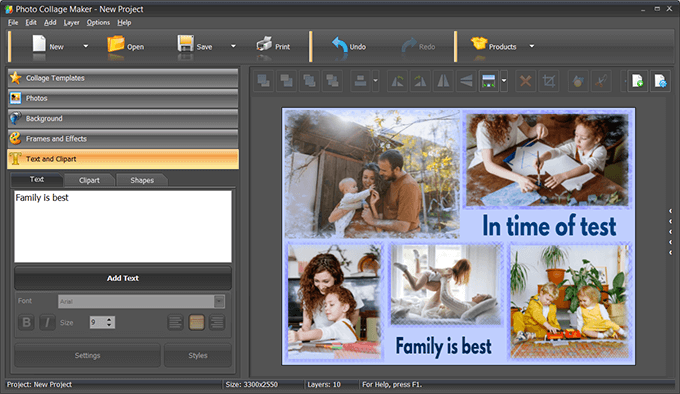Open the File menu
Image resolution: width=680 pixels, height=394 pixels.
coord(13,23)
